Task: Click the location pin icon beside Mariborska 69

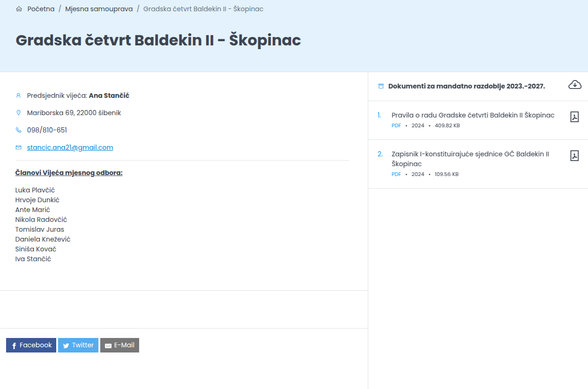Action: tap(19, 113)
